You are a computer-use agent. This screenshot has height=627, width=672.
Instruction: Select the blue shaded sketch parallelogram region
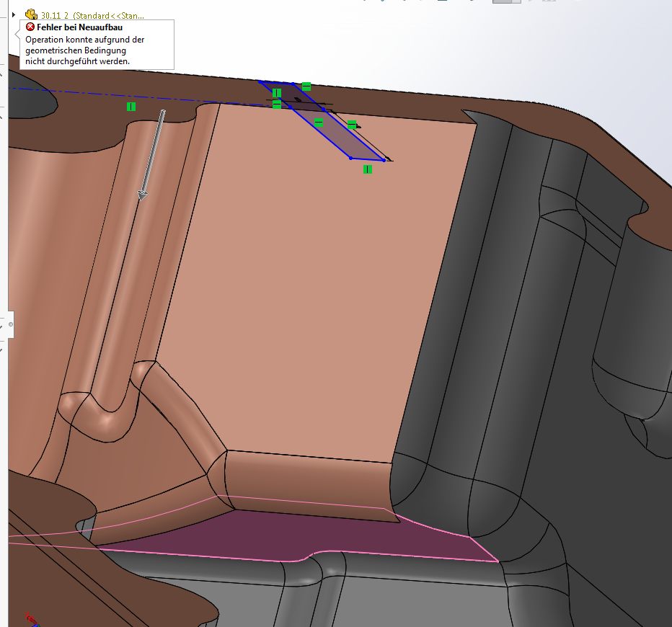[x=322, y=120]
